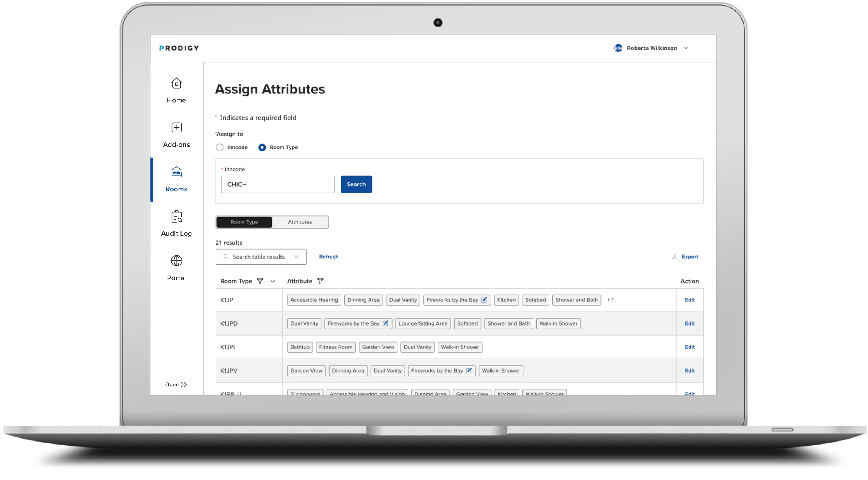Image resolution: width=868 pixels, height=480 pixels.
Task: Edit the Fireworks by the Bay attribute for K1JPD
Action: (385, 323)
